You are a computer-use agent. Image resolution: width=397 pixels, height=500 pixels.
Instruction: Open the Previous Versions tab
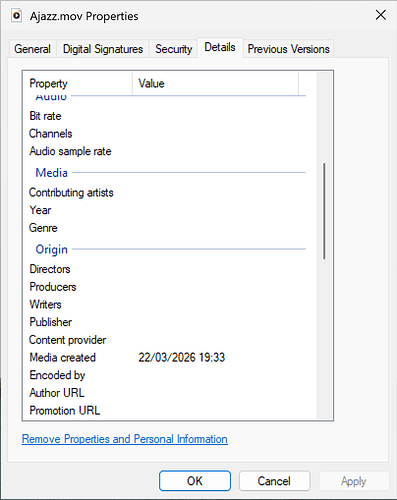[x=288, y=49]
